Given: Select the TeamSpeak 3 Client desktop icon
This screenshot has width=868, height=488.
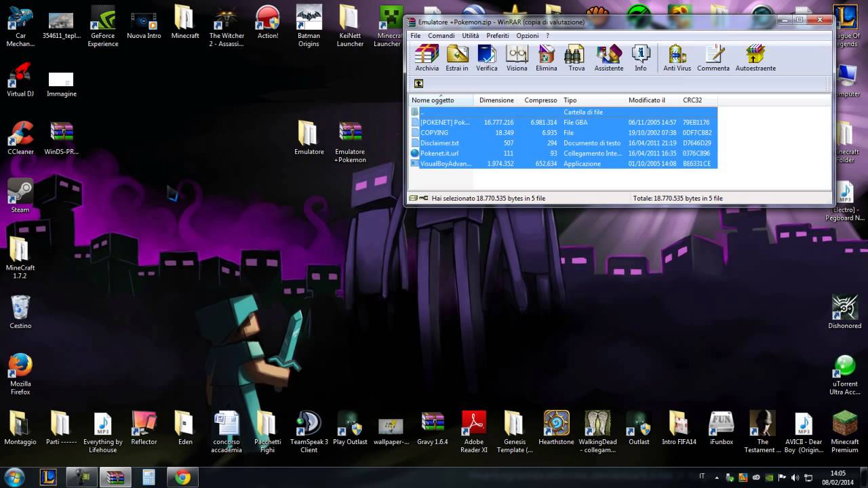Looking at the screenshot, I should (309, 432).
